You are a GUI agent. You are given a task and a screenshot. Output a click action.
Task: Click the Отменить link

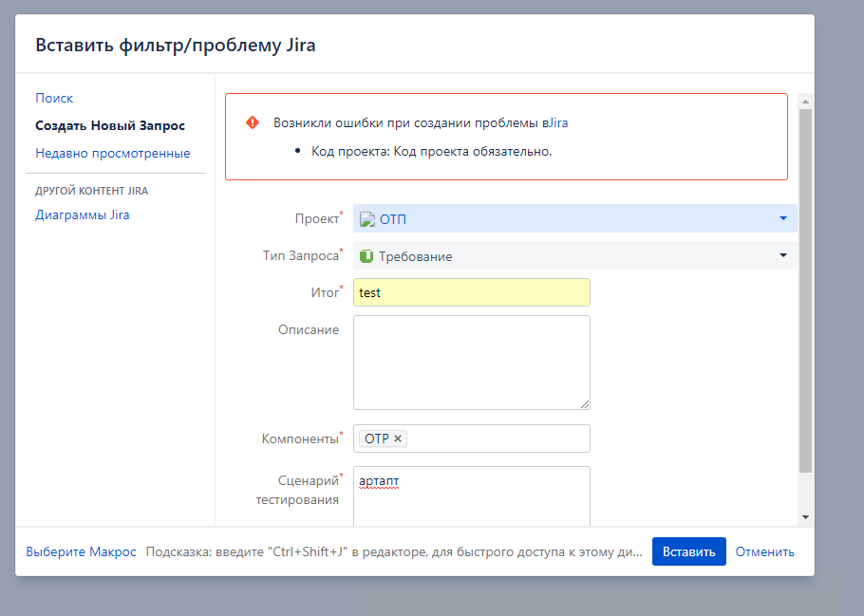(765, 552)
